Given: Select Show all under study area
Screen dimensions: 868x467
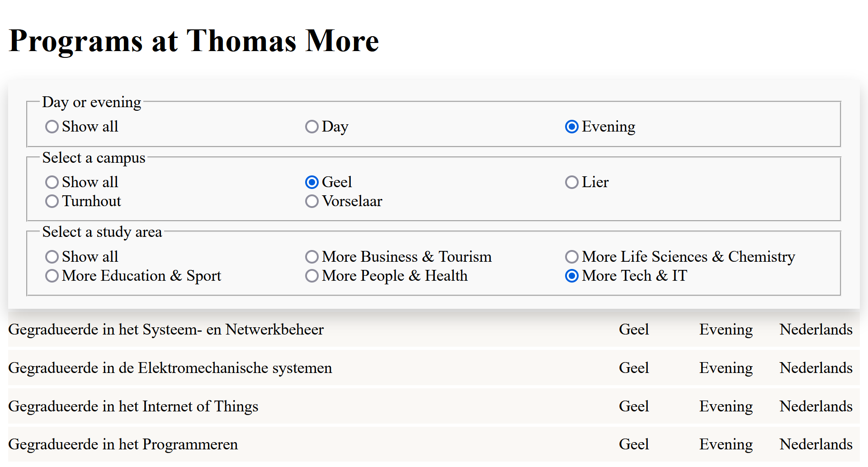Looking at the screenshot, I should [x=52, y=257].
